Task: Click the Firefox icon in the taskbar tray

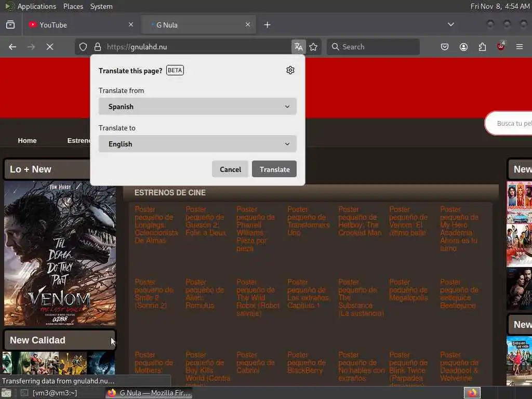Action: coord(472,393)
